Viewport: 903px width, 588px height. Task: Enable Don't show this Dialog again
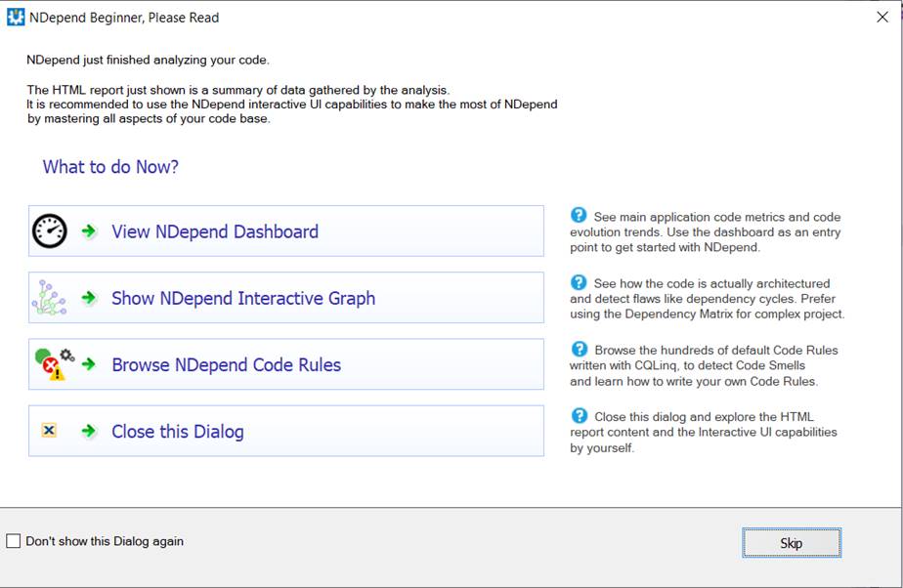click(15, 541)
